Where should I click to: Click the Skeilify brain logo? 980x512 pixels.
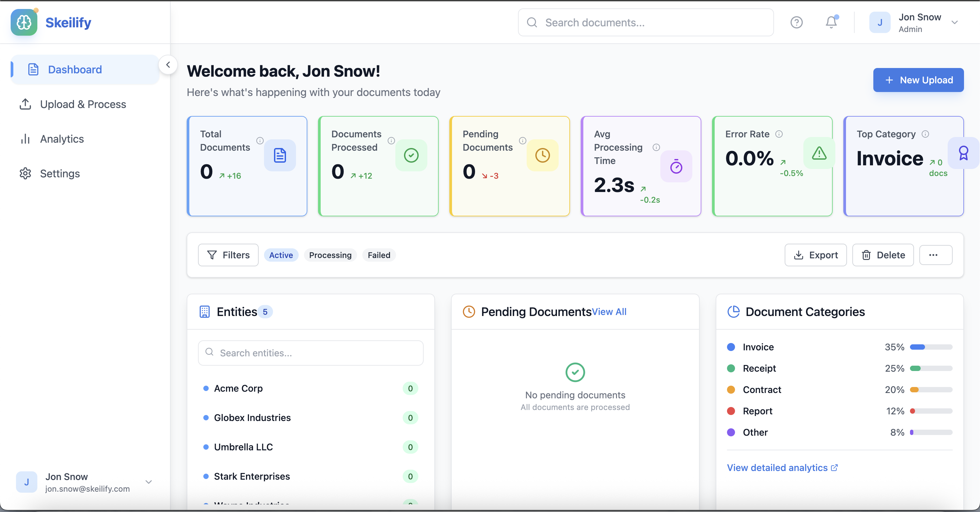[24, 22]
